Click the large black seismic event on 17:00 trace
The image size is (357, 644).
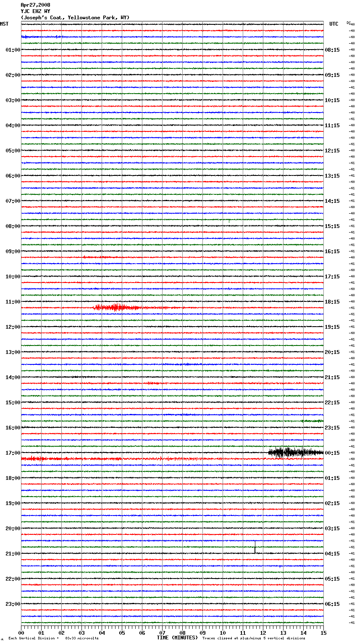coord(296,452)
